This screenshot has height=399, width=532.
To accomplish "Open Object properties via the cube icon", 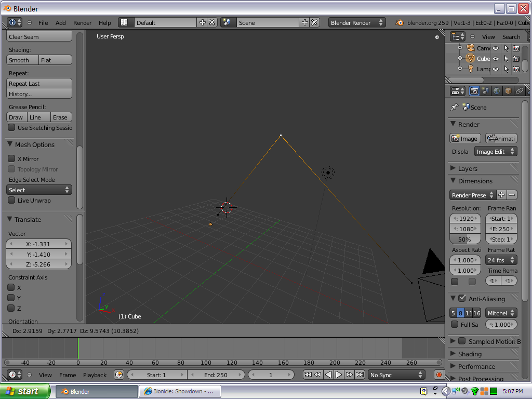I will point(508,90).
